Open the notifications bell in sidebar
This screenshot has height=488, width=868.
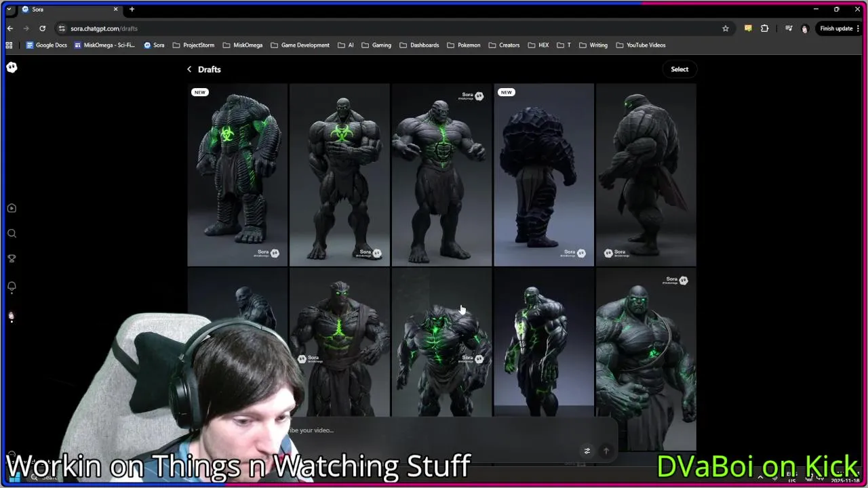click(12, 287)
